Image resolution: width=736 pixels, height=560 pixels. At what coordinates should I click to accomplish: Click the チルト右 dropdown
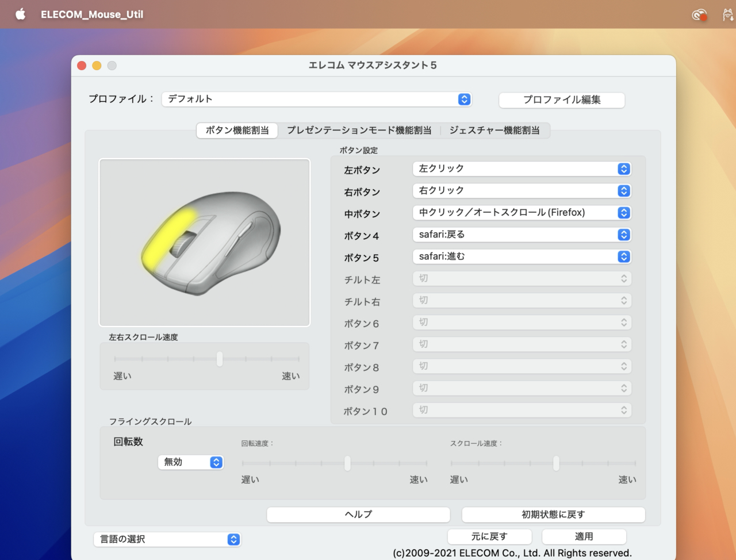522,300
